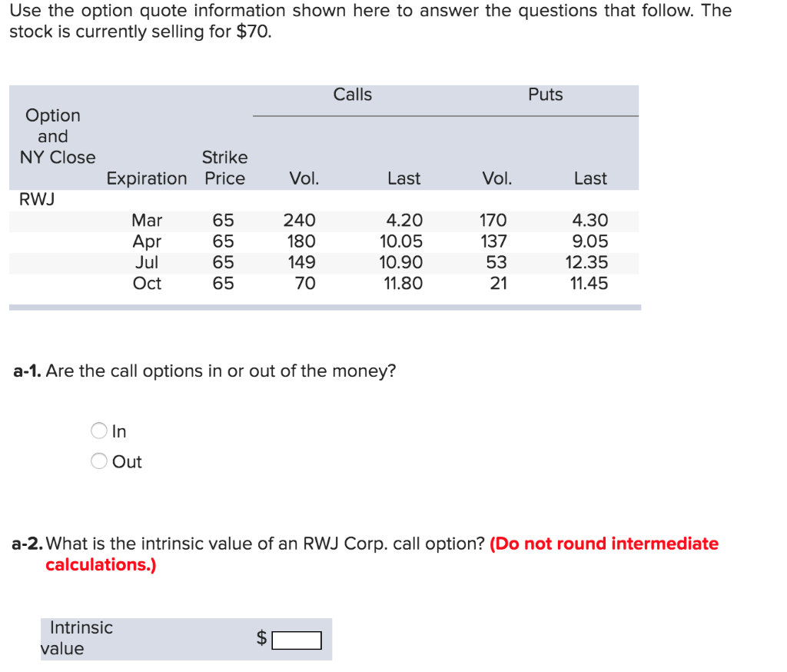Select the "Out" radio button
Viewport: 787px width, 672px height.
98,461
